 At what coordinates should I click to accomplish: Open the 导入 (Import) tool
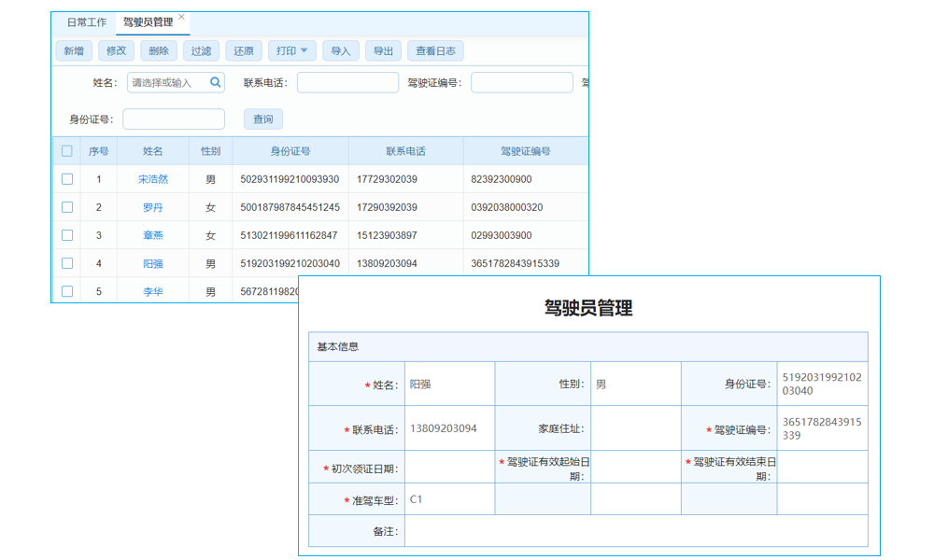click(340, 50)
